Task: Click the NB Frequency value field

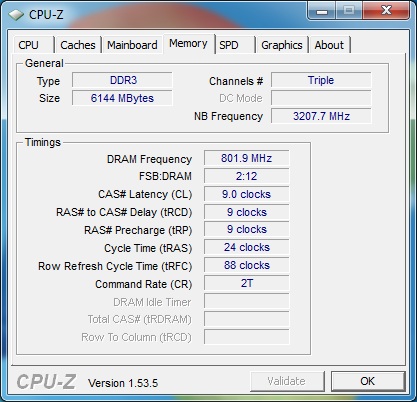Action: 321,116
